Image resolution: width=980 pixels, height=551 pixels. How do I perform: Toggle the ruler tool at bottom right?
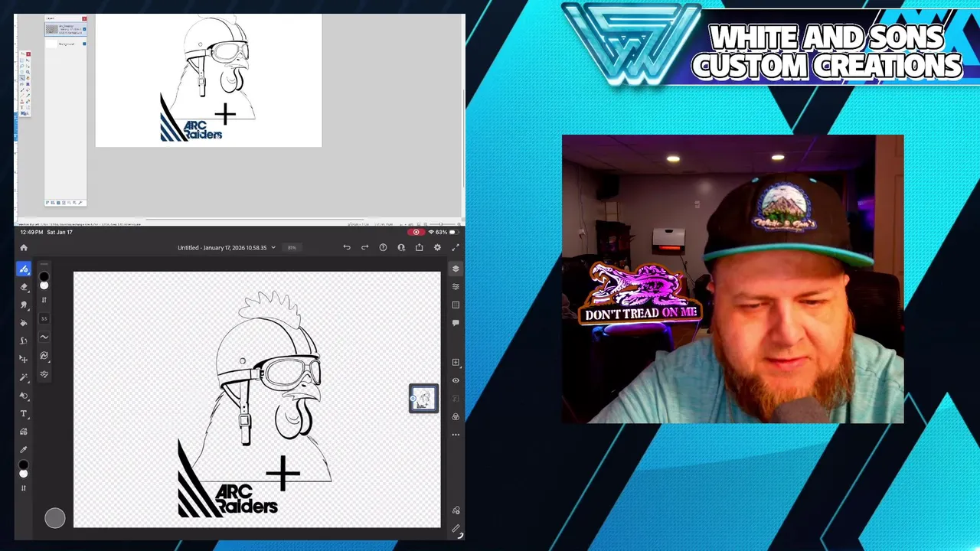(456, 529)
